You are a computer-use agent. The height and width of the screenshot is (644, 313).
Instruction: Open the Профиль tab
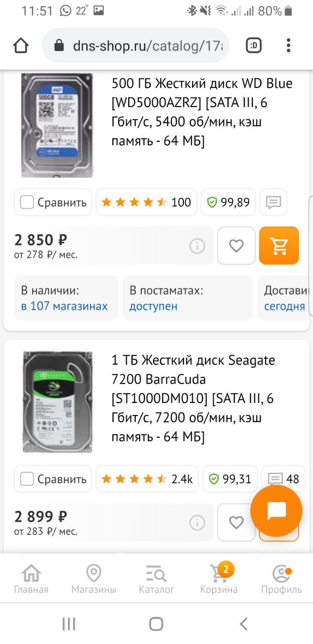[281, 579]
